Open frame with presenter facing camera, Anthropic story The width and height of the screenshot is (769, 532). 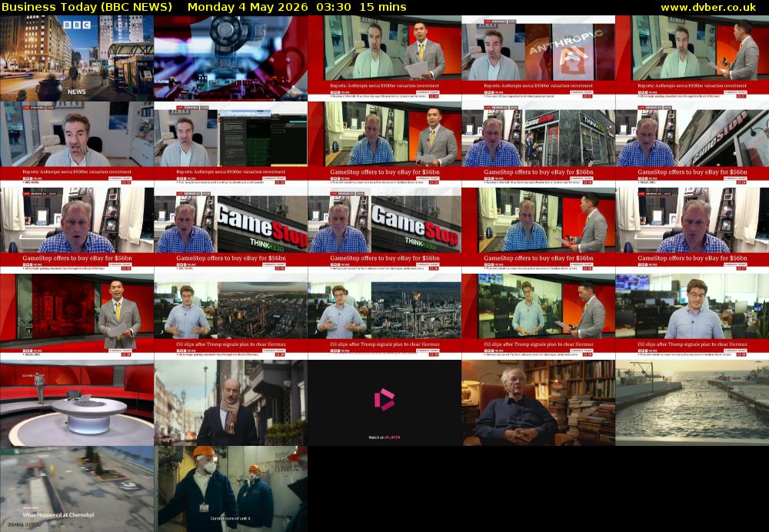click(x=384, y=58)
